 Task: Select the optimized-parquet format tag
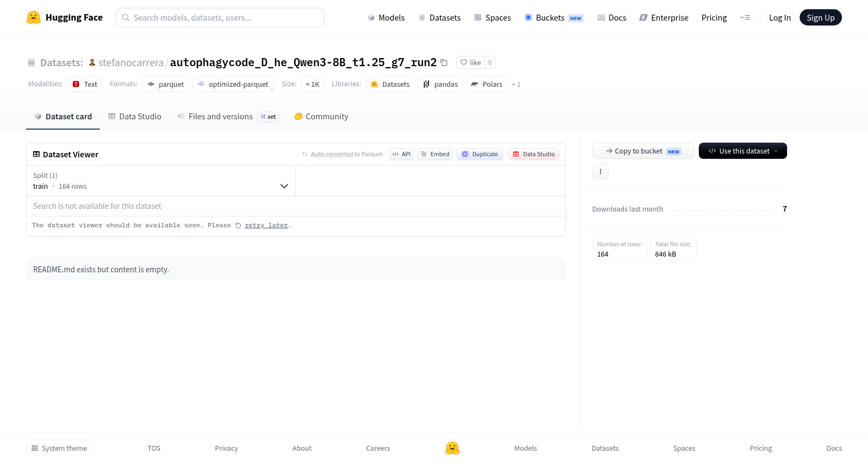233,84
